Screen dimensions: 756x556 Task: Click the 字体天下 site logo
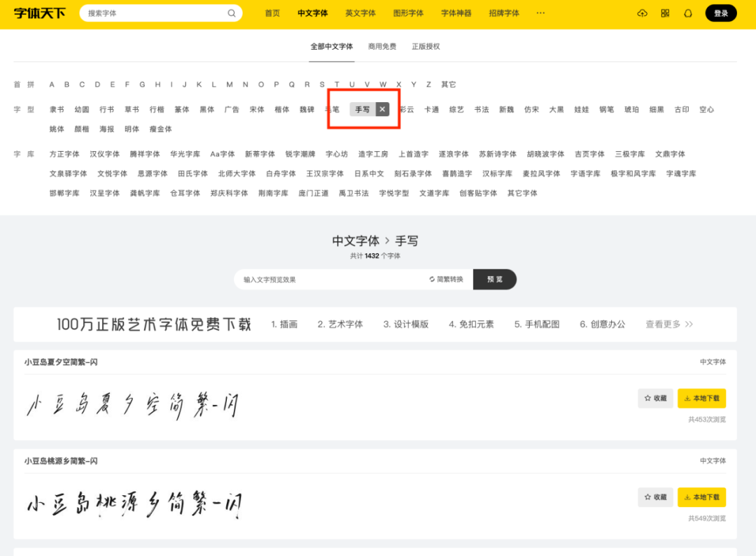point(39,13)
